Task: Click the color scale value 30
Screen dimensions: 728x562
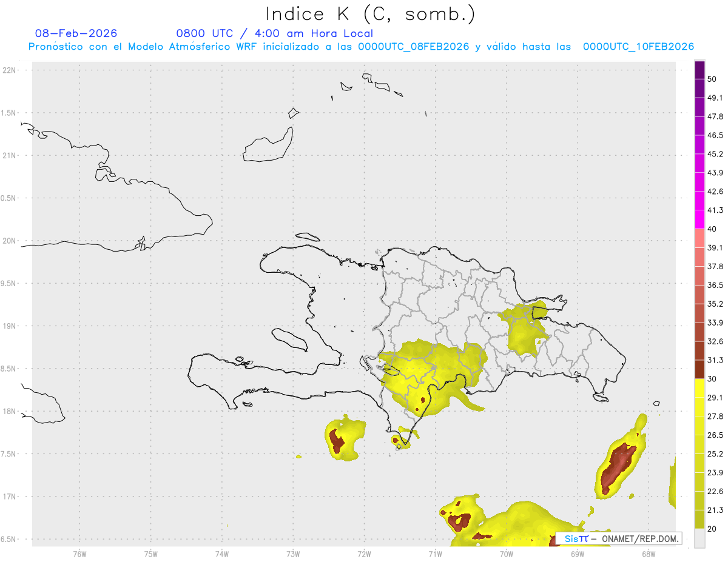Action: tap(712, 379)
